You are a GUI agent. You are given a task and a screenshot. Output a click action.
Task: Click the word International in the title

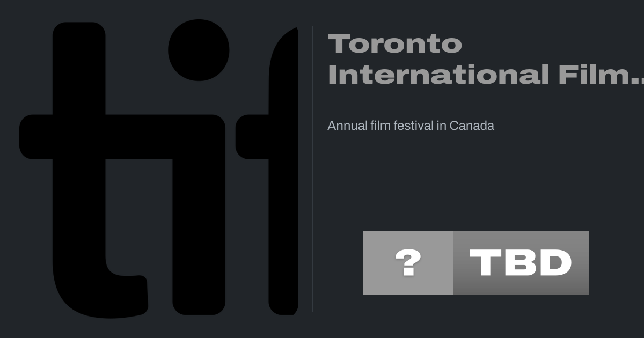(x=438, y=75)
